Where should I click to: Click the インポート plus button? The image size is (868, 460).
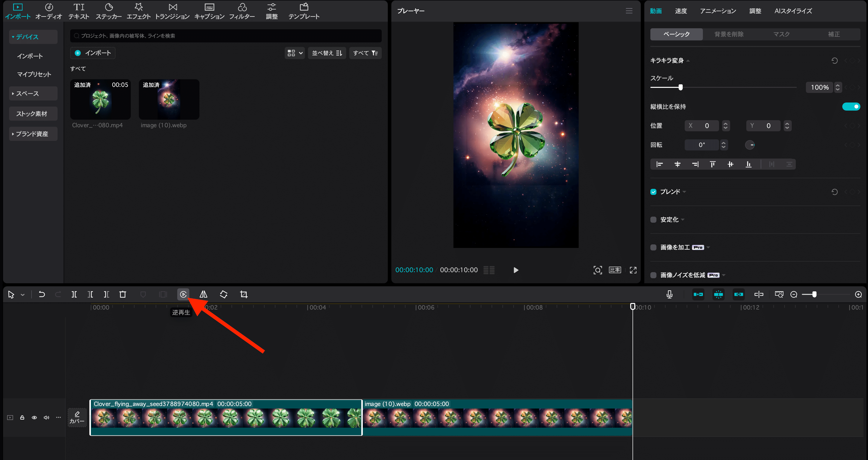tap(93, 53)
